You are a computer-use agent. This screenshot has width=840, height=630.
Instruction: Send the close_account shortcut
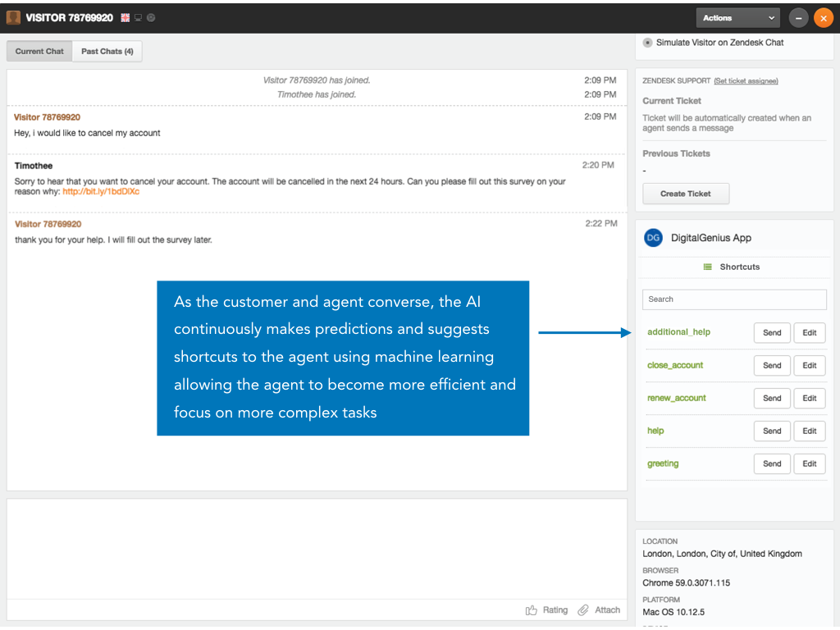(x=772, y=366)
